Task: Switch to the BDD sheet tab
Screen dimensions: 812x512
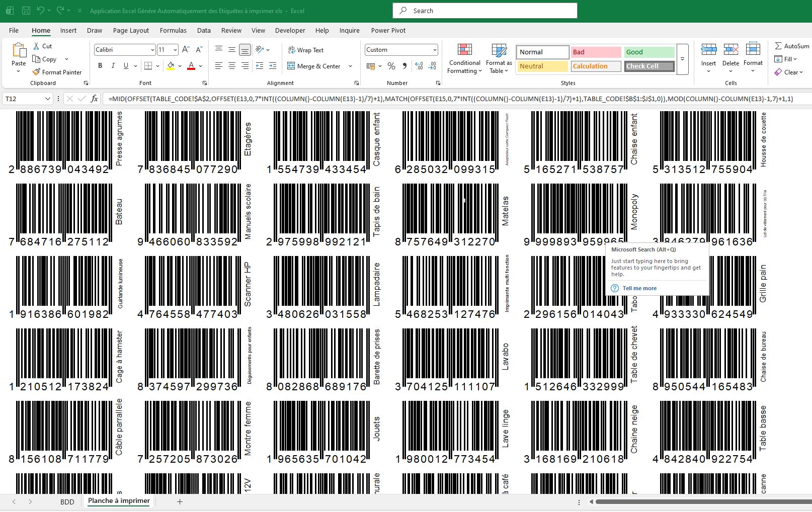Action: pyautogui.click(x=67, y=502)
